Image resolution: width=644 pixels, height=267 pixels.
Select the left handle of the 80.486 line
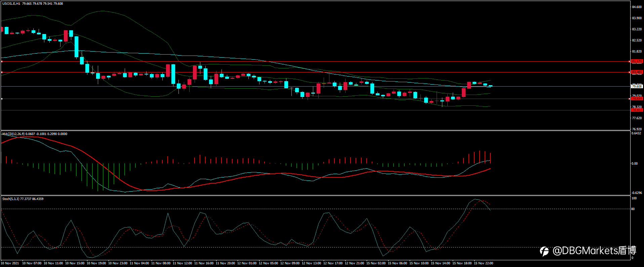tap(2, 72)
